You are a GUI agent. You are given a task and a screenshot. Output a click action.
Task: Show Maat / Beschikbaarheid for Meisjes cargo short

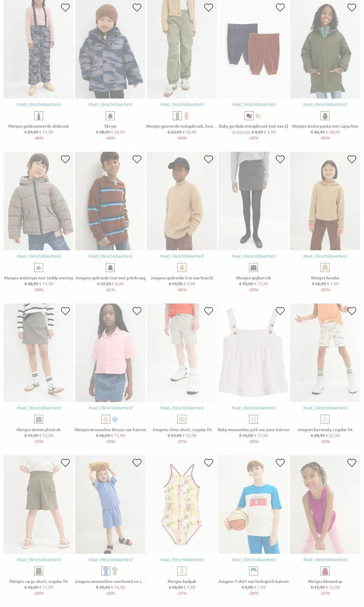pos(39,559)
